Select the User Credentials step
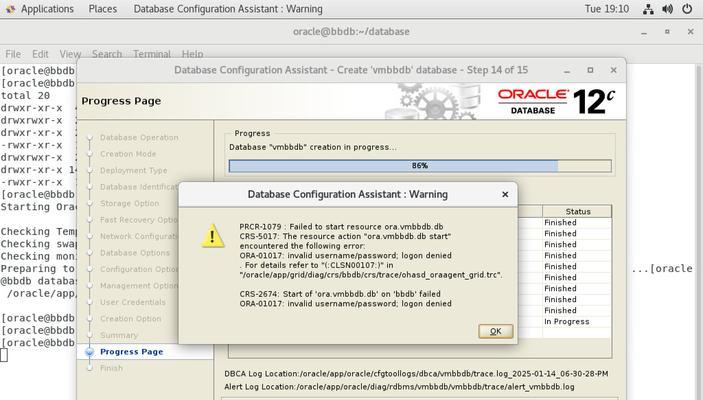This screenshot has width=703, height=400. 133,302
